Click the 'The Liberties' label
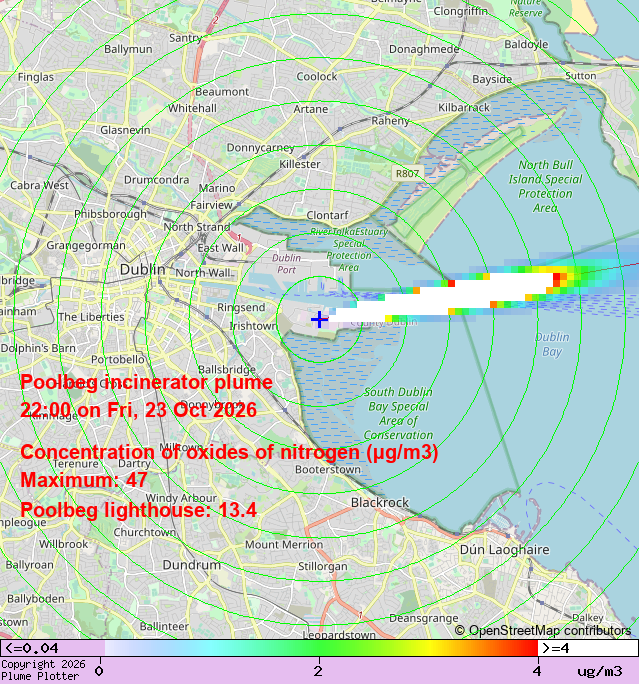 (91, 317)
